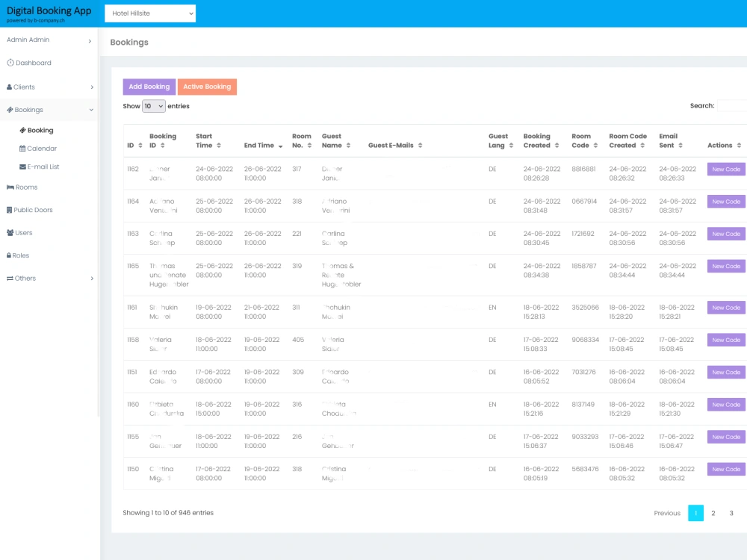Expand the Admin Admin chevron
The width and height of the screenshot is (747, 560).
click(90, 41)
